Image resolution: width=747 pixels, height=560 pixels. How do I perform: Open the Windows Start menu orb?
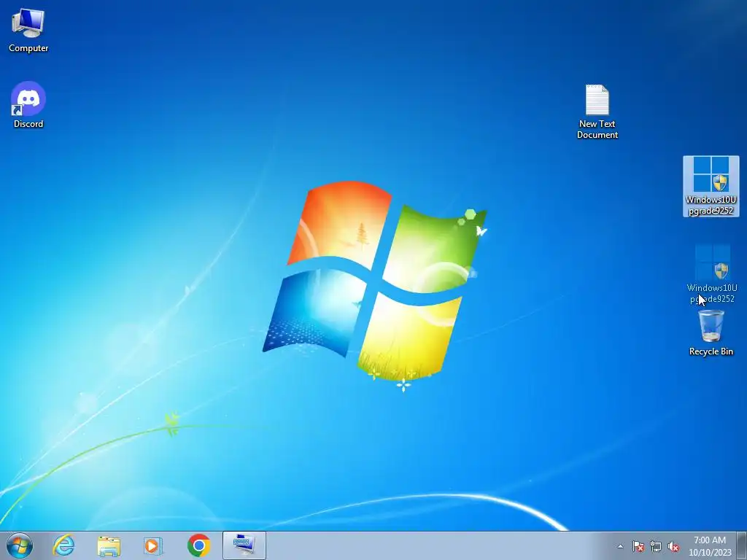20,545
